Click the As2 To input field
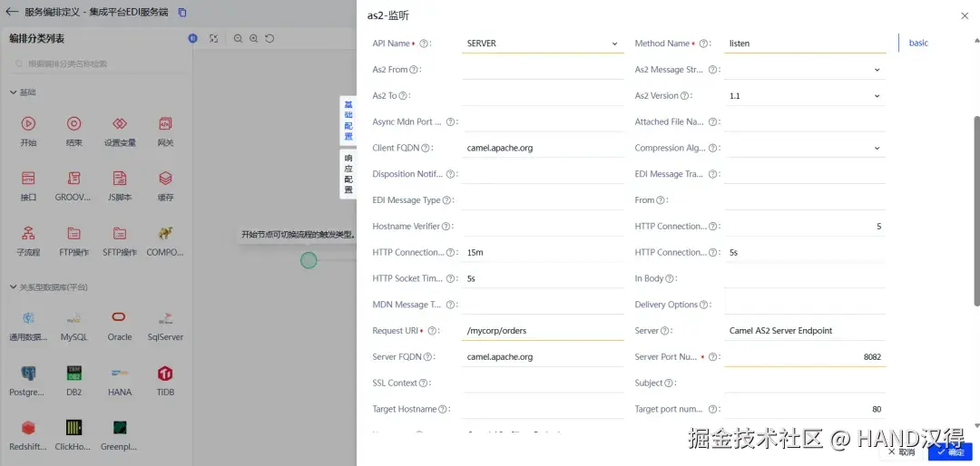 tap(543, 96)
